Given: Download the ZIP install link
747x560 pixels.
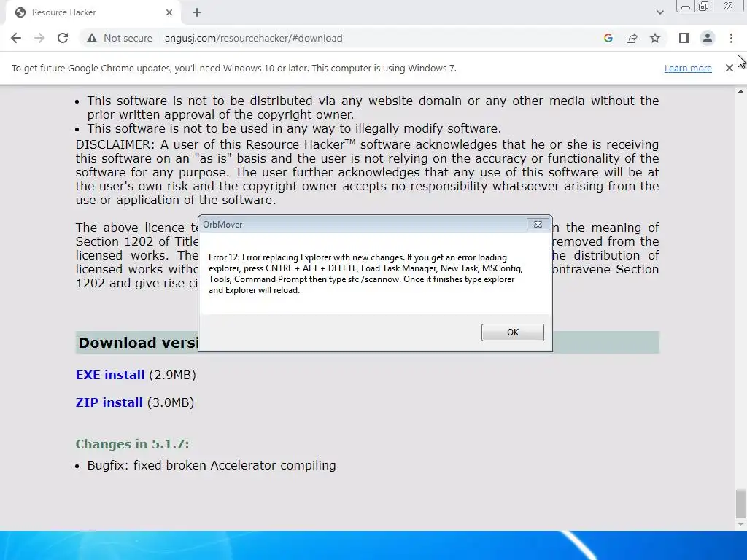Looking at the screenshot, I should click(x=109, y=402).
